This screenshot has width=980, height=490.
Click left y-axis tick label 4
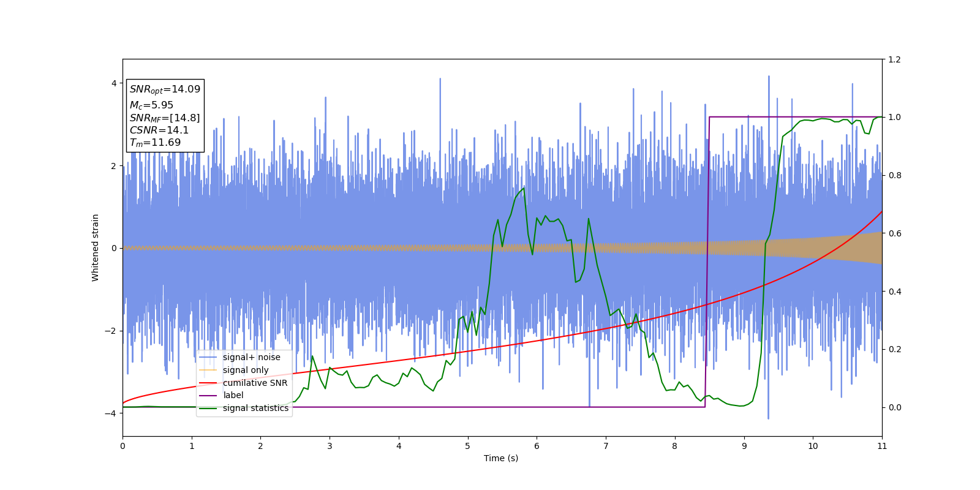click(x=114, y=83)
